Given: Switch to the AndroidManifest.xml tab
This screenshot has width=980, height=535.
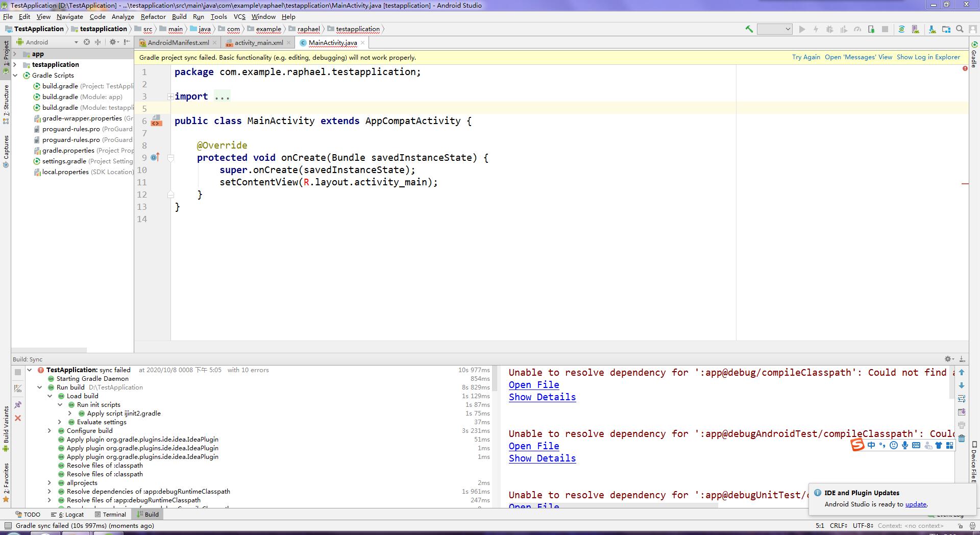Looking at the screenshot, I should tap(178, 43).
